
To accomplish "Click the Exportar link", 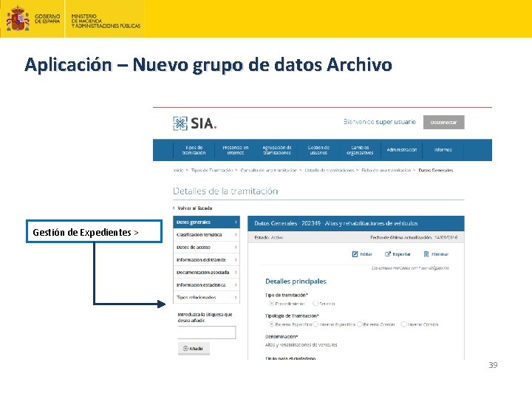I will click(398, 254).
